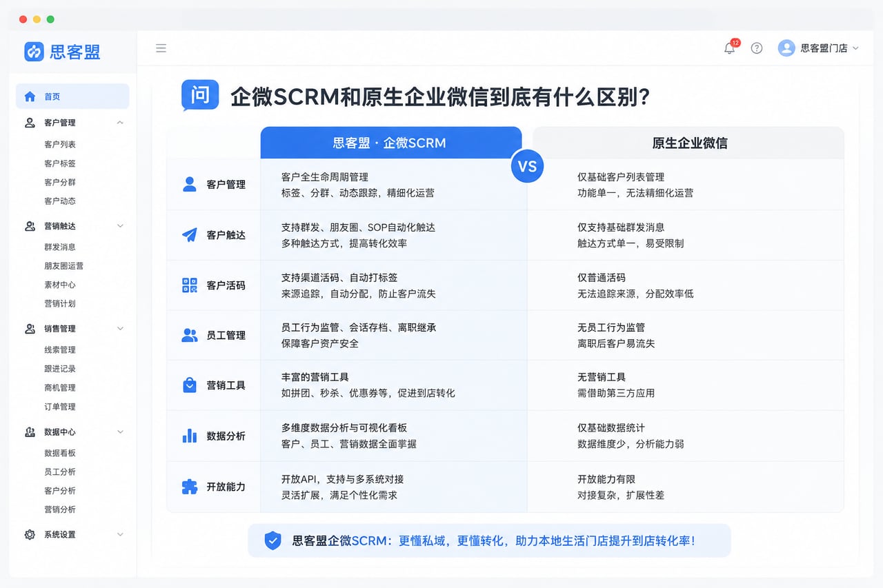883x588 pixels.
Task: Click the text 开放API，支持与多系统对接
Action: [343, 479]
